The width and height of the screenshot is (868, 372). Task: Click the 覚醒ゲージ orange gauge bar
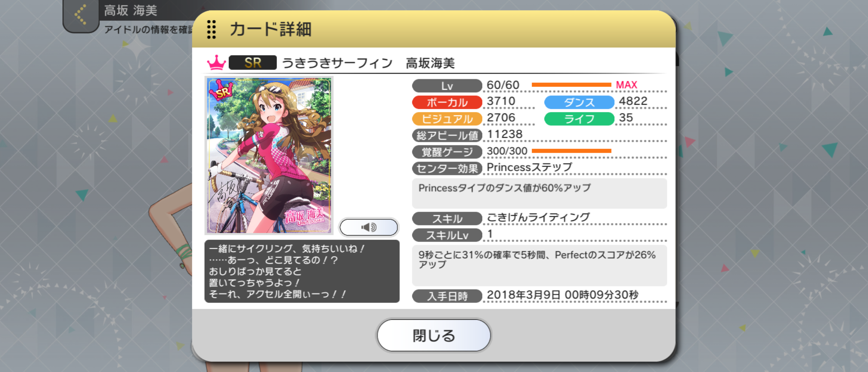(571, 151)
